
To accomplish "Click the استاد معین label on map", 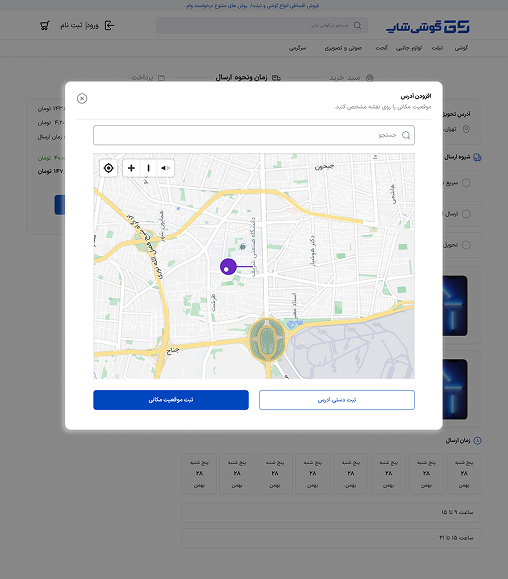I will 294,306.
